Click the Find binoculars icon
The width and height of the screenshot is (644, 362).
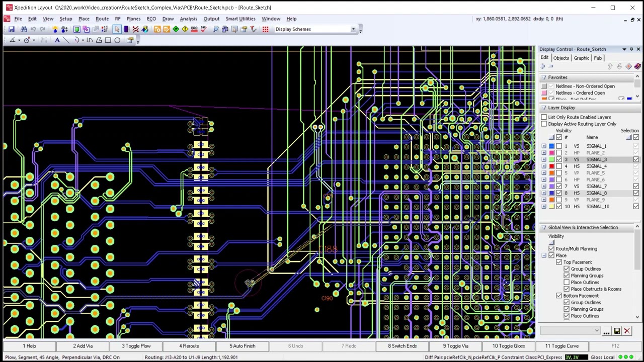(x=24, y=29)
